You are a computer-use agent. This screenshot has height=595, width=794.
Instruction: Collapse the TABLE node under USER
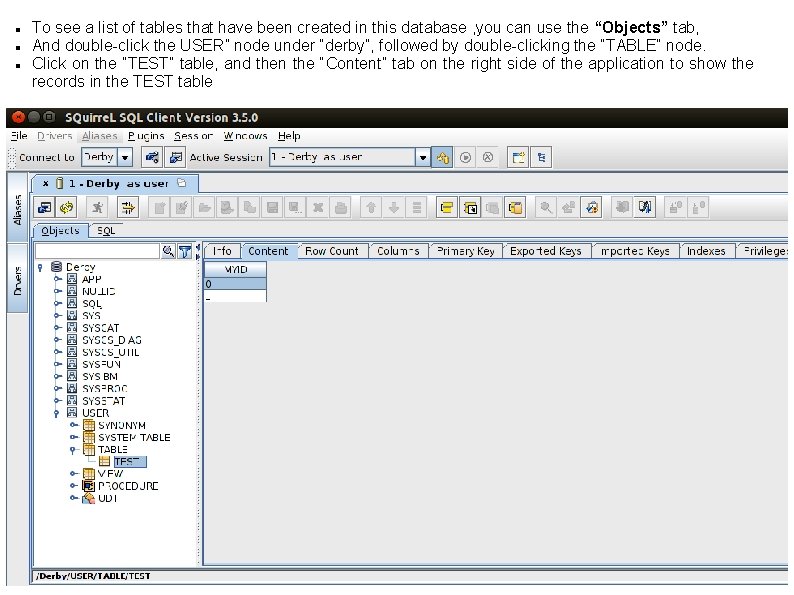(73, 450)
